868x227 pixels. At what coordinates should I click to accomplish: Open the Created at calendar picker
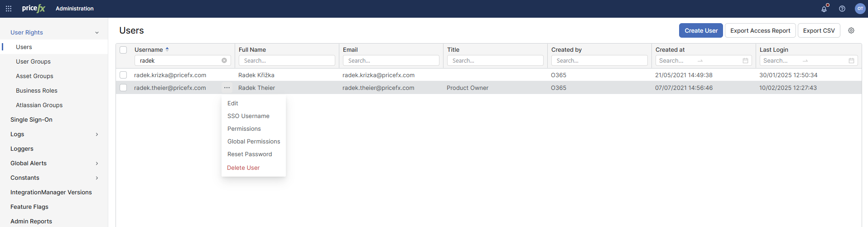point(745,60)
